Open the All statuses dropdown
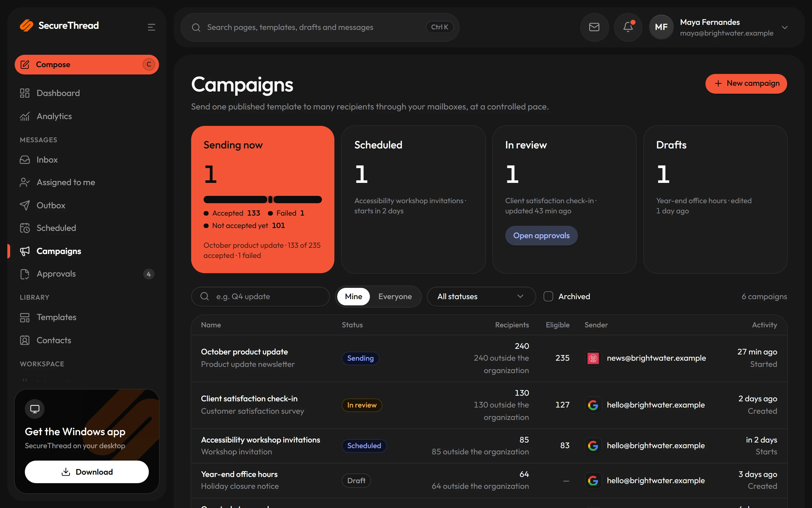This screenshot has height=508, width=812. pos(481,296)
